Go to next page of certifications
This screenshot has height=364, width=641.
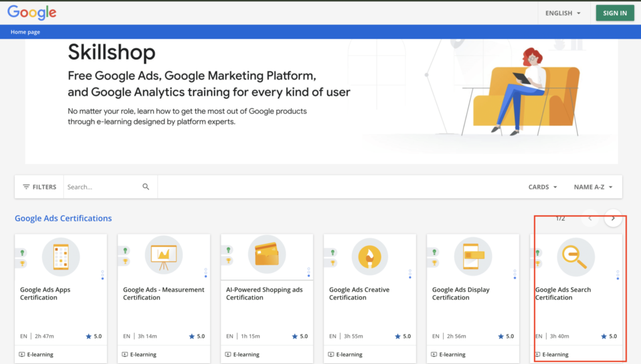613,218
